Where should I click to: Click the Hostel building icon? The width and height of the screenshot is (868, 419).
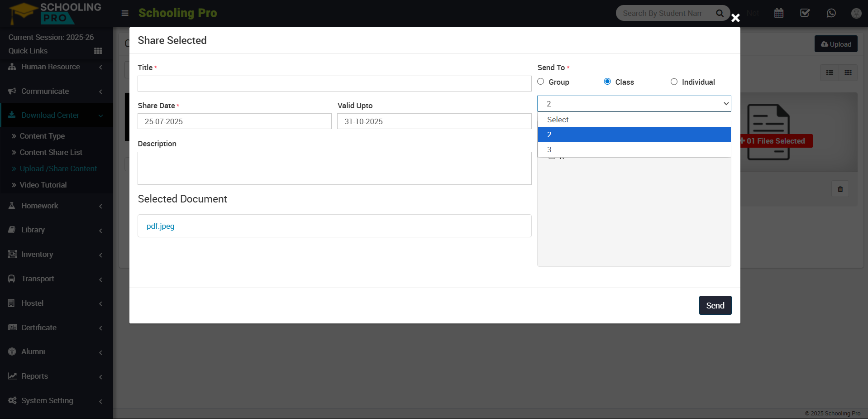[x=12, y=303]
